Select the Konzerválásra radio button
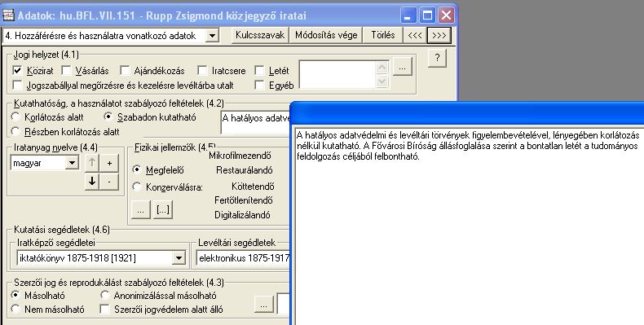The height and width of the screenshot is (325, 644). [137, 187]
